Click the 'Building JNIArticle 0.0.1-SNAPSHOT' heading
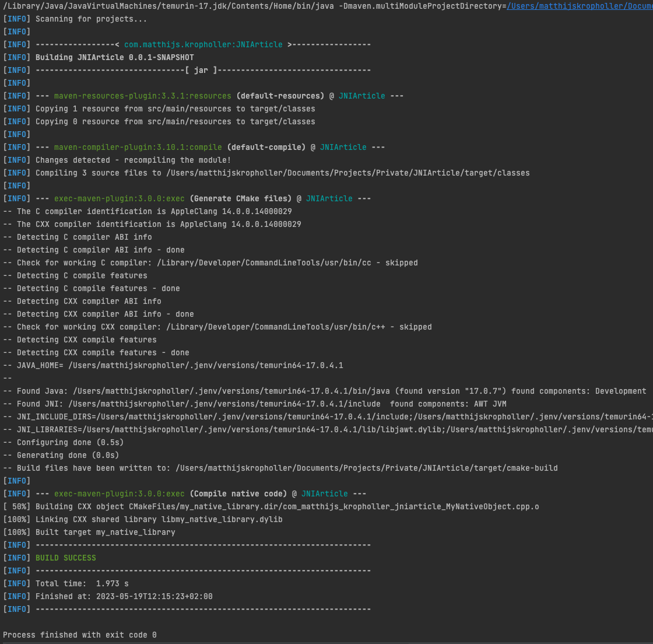 (x=114, y=57)
